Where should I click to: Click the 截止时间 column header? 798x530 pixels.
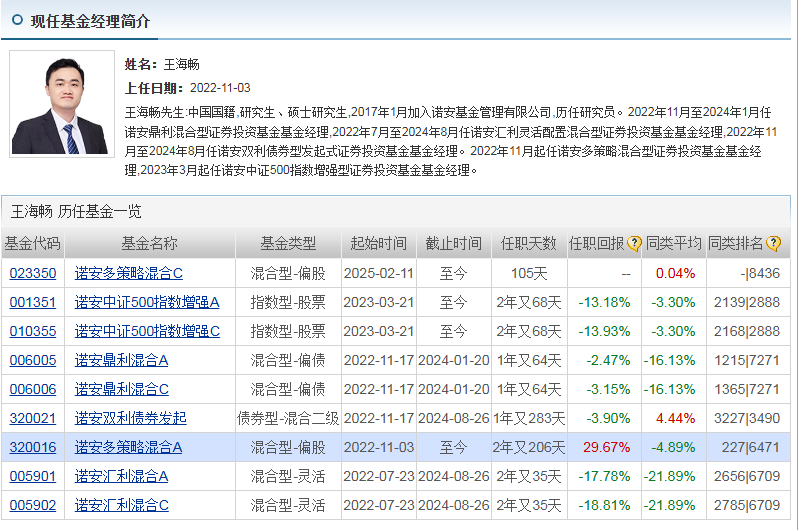(453, 243)
